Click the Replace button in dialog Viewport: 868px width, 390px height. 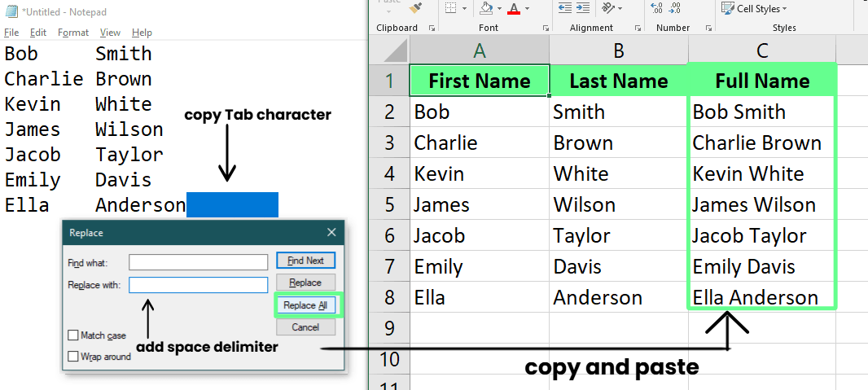305,283
